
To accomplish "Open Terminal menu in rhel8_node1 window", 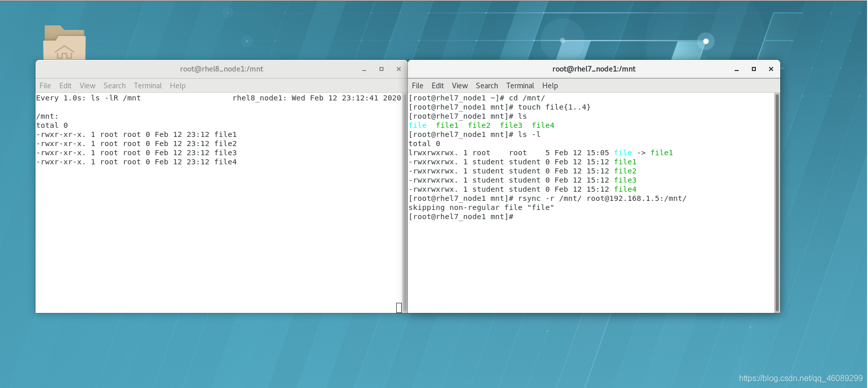I will pos(148,86).
